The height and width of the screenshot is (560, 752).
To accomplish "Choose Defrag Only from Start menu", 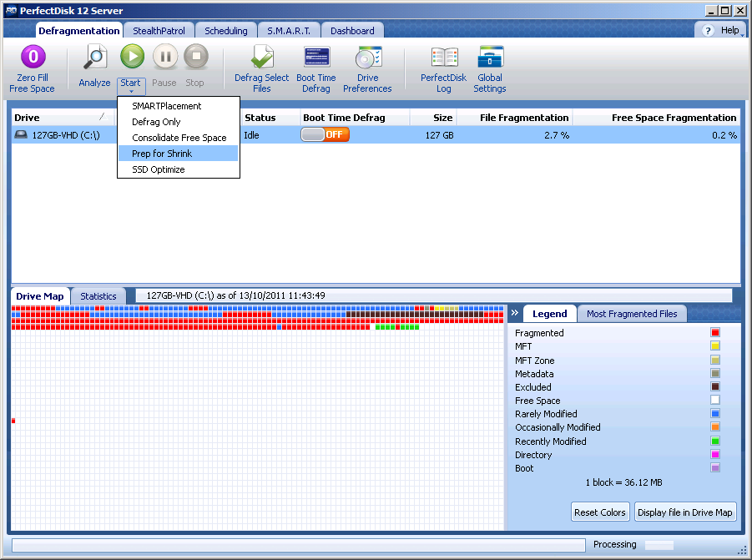I will click(178, 122).
